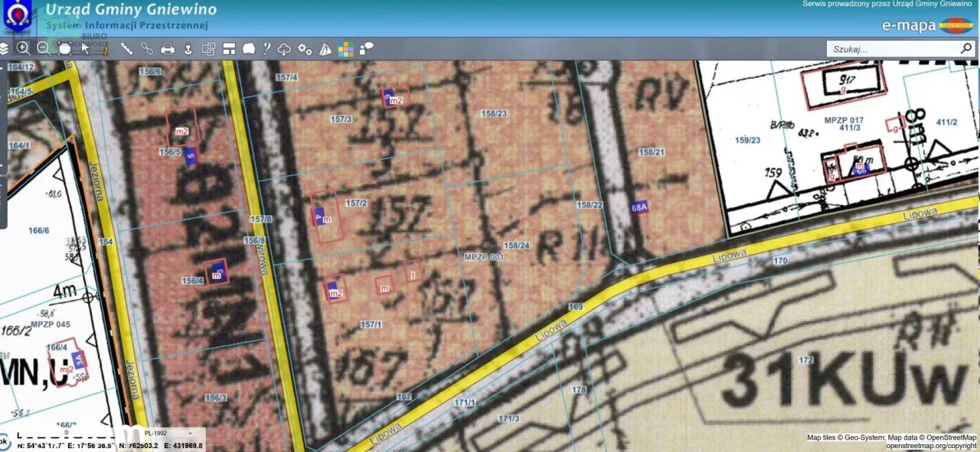Activate the pointer selection tool
Viewport: 980px width, 452px height.
click(x=85, y=49)
